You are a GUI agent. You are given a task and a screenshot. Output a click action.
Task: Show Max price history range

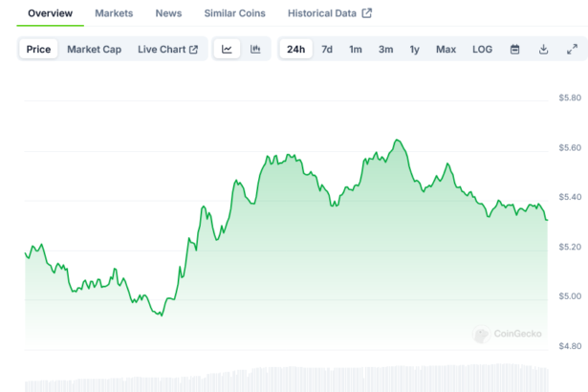click(446, 49)
